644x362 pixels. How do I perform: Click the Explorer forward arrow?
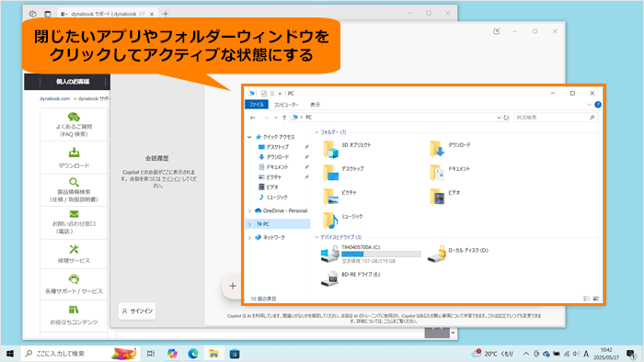265,118
